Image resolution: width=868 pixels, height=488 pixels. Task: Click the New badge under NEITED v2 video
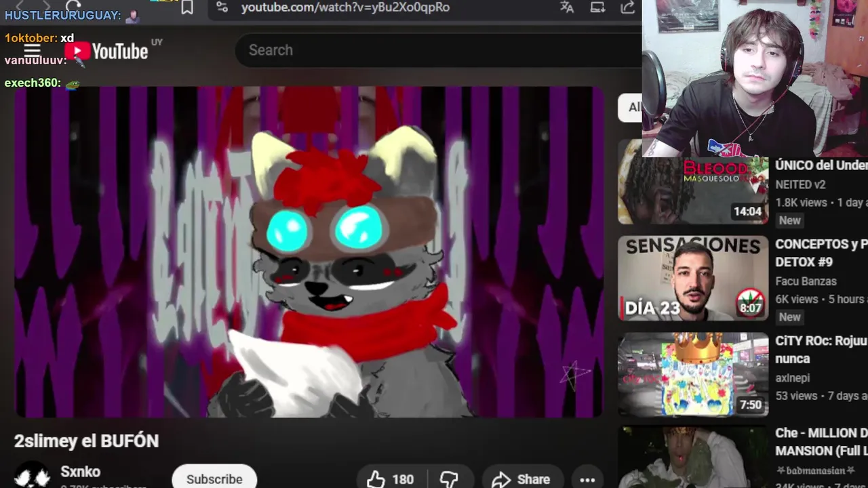click(x=789, y=220)
